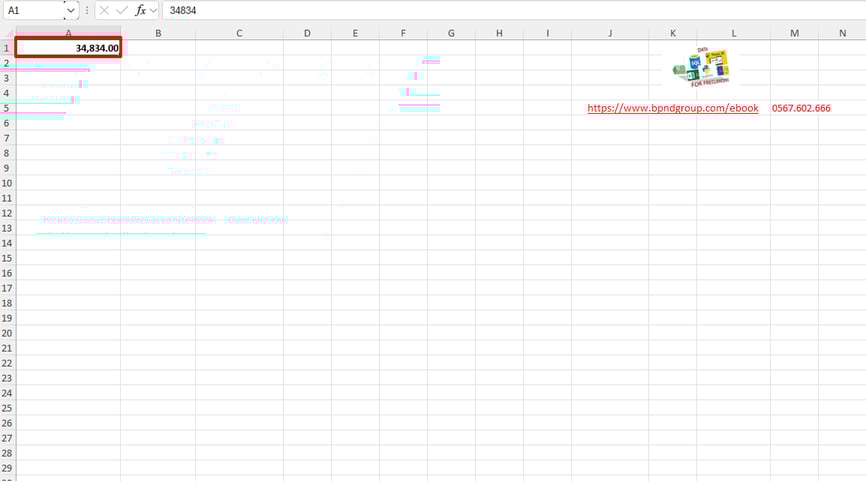Select row 3 header
This screenshot has width=866, height=481.
[7, 78]
